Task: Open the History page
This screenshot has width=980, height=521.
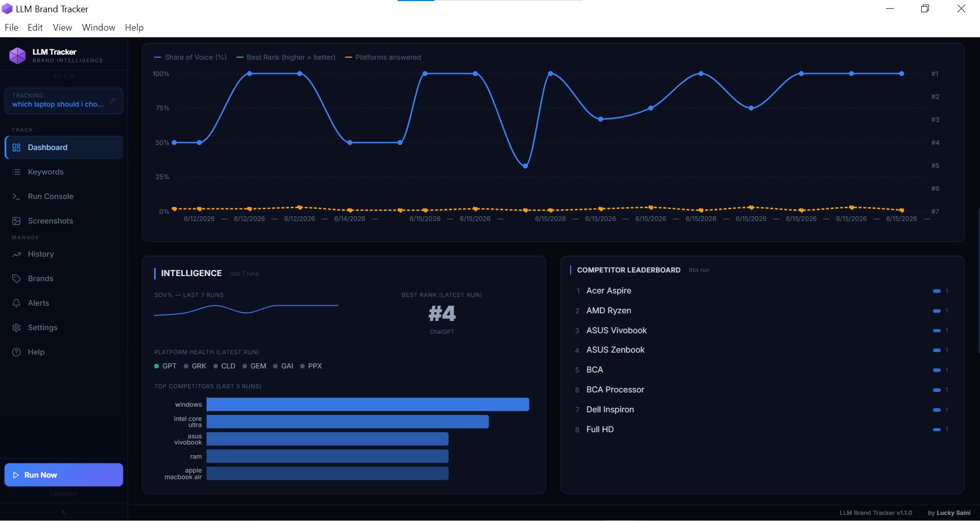Action: click(64, 254)
